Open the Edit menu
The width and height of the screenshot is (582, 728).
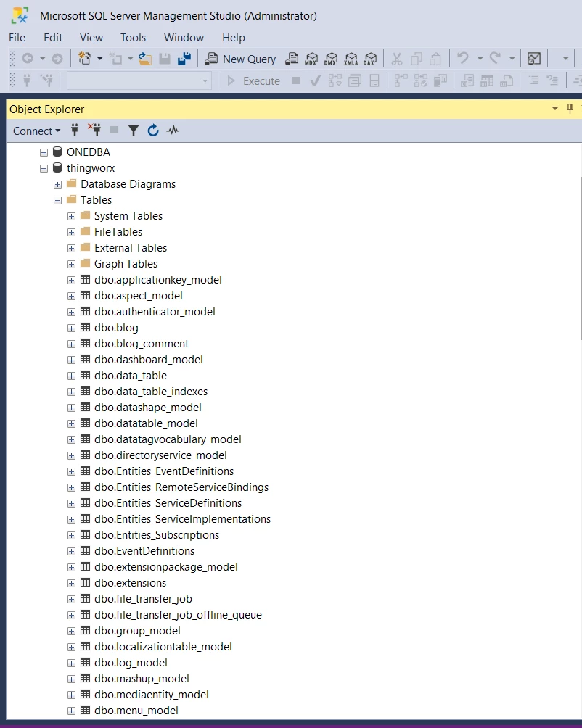point(53,38)
